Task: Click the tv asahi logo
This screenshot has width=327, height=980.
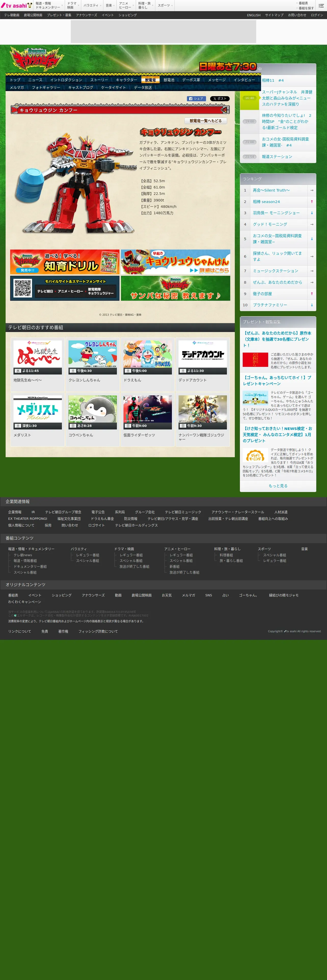Action: [x=16, y=5]
